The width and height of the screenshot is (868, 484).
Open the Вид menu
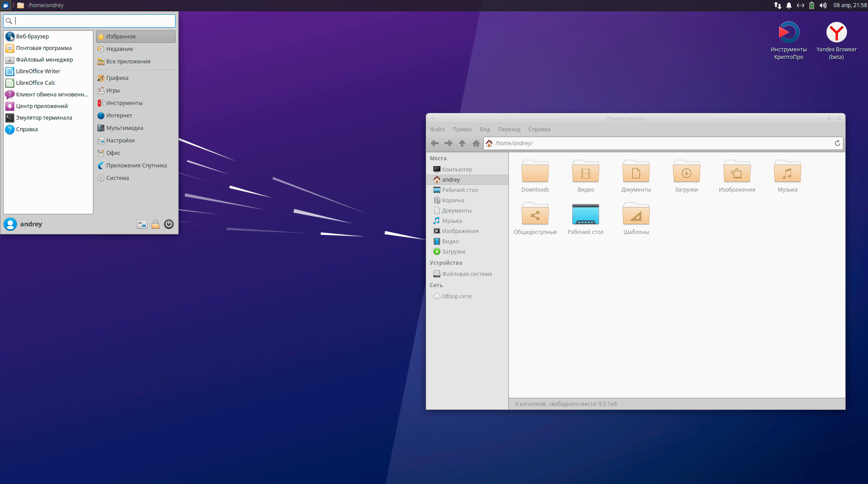click(x=485, y=129)
